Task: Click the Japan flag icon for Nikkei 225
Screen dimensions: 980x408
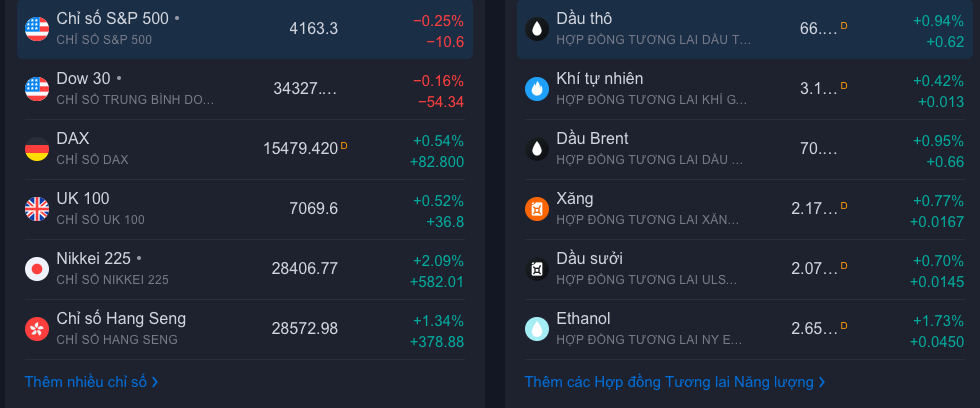Action: pyautogui.click(x=37, y=269)
